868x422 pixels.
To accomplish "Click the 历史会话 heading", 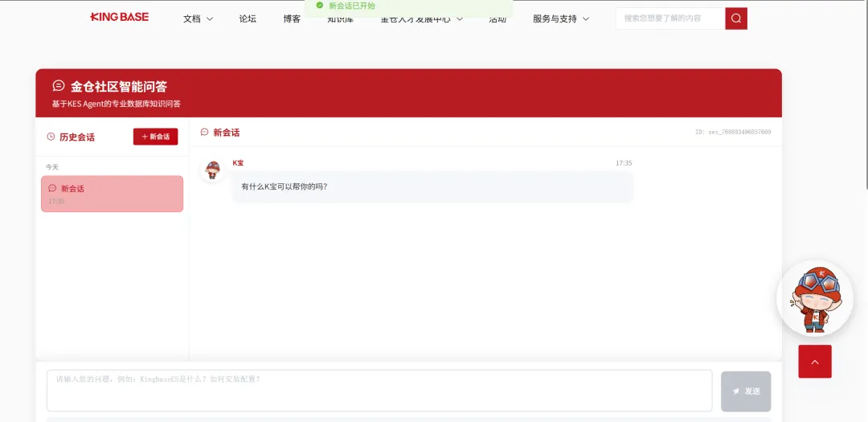I will (x=77, y=137).
